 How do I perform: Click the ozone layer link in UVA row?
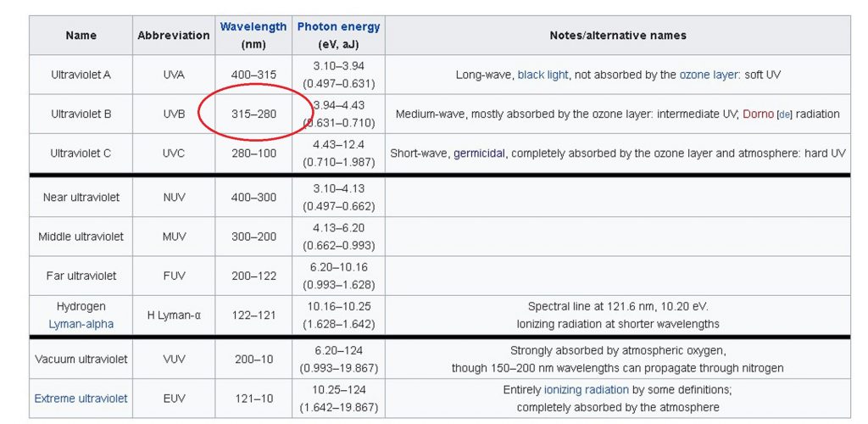pos(709,75)
